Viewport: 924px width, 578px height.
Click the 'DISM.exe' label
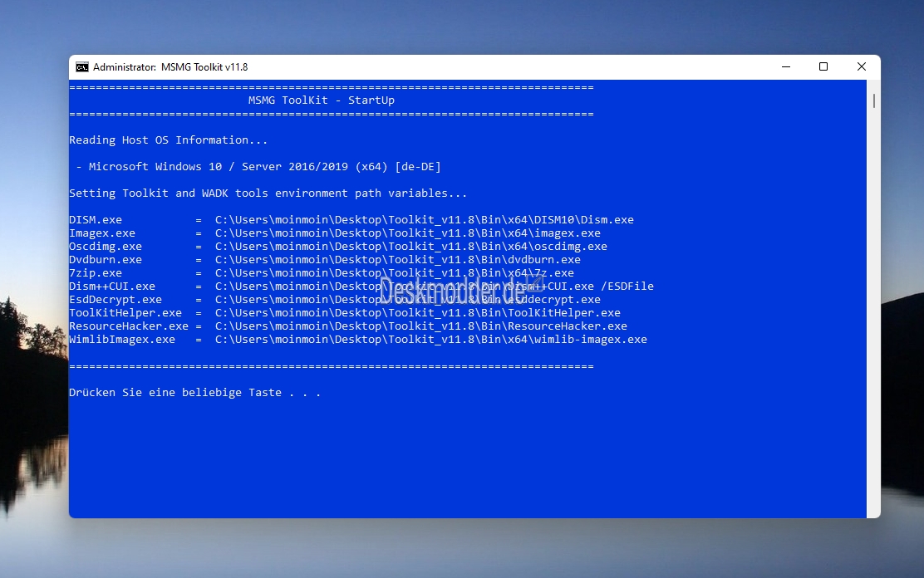96,220
